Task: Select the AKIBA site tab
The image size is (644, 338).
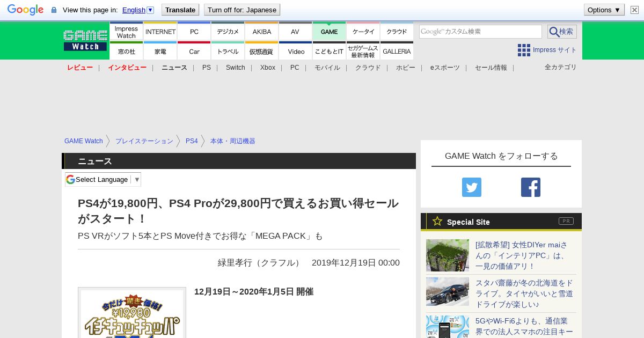Action: [x=262, y=31]
